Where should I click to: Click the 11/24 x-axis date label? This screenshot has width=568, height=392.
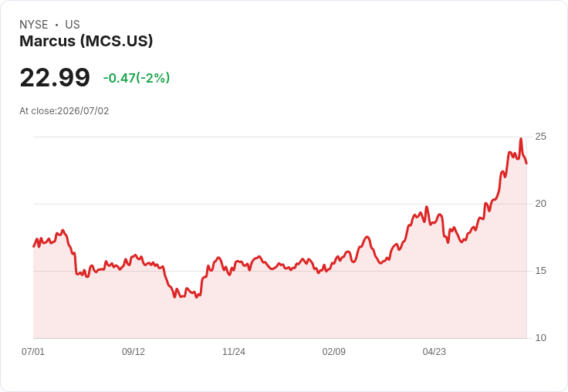click(x=234, y=351)
